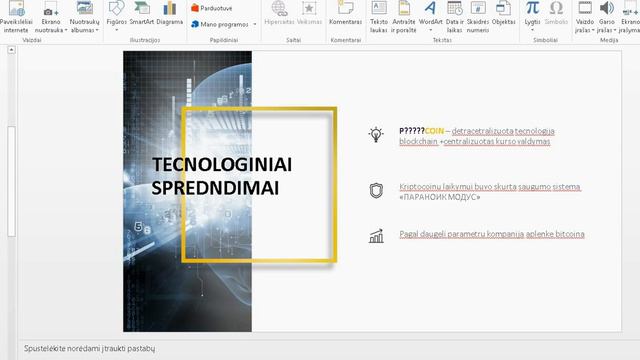Expand Mano programos dropdown arrow

255,24
